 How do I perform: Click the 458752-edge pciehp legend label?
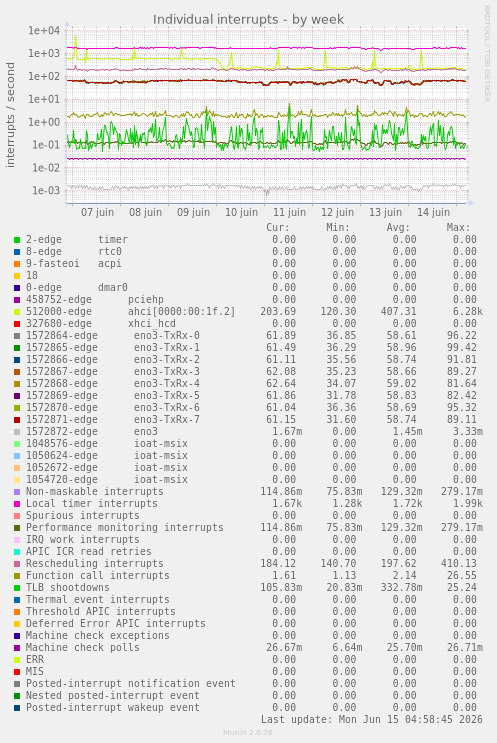tap(95, 299)
